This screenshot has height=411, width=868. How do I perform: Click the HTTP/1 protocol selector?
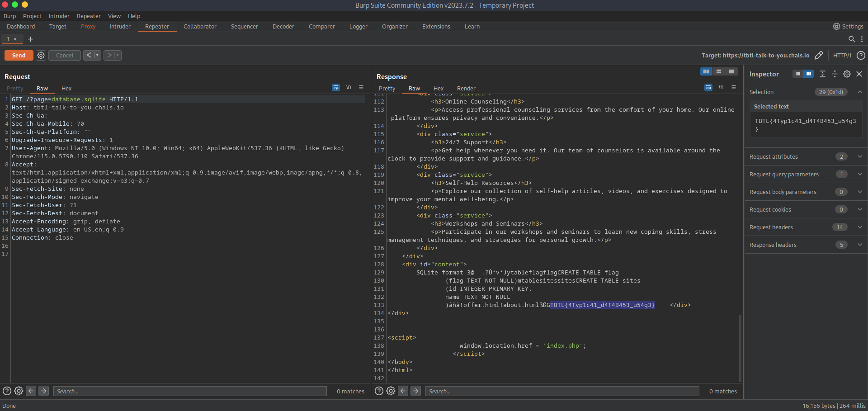[842, 55]
